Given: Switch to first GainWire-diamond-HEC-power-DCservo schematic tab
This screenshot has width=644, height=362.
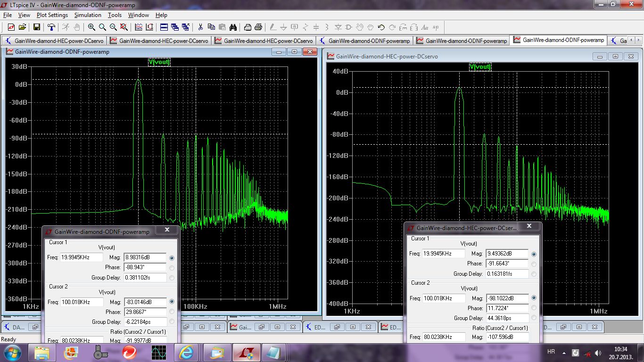Looking at the screenshot, I should pyautogui.click(x=54, y=41).
